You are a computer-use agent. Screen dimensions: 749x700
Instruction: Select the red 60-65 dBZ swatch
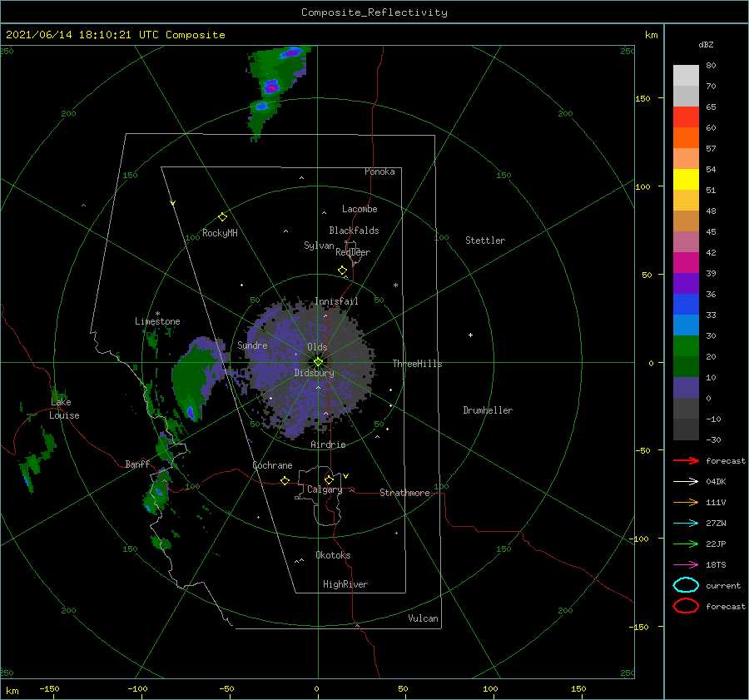[686, 117]
